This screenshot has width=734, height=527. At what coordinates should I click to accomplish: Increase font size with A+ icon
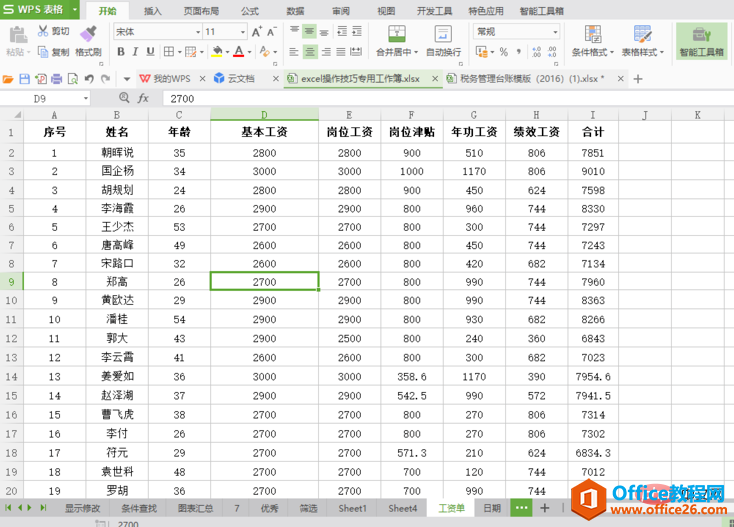coord(257,32)
